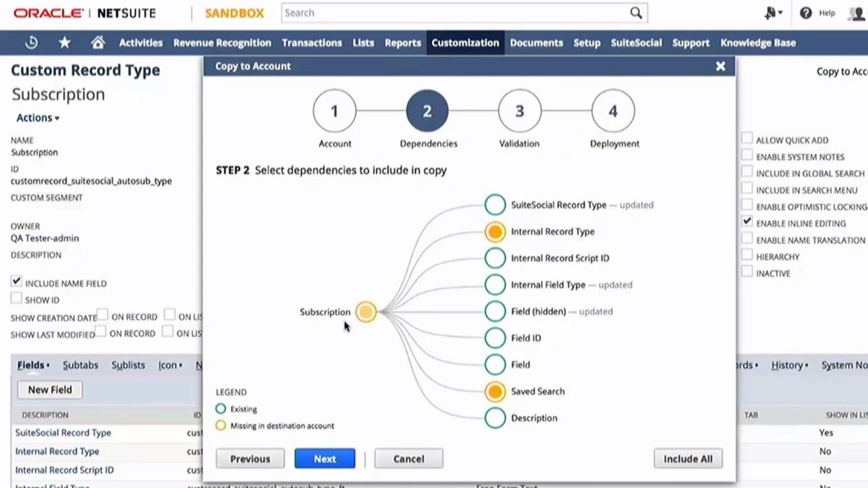Open the role switcher icon
Viewport: 868px width, 488px height.
coord(773,13)
